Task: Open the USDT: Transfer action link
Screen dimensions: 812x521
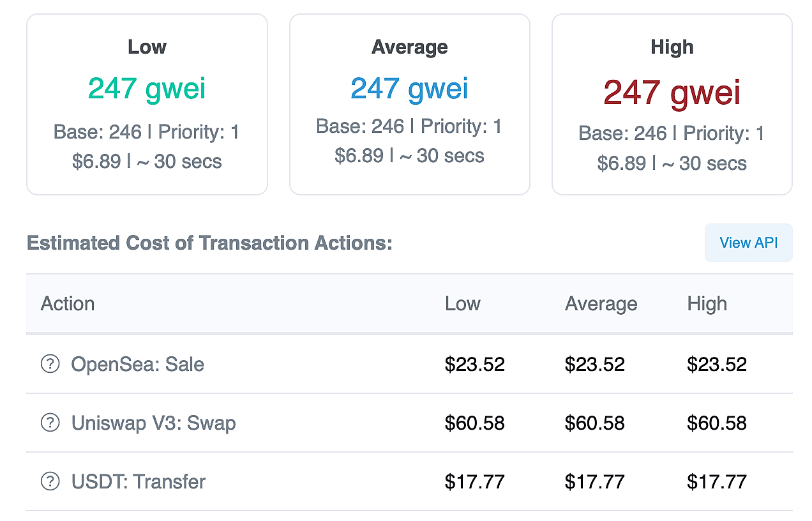Action: pyautogui.click(x=139, y=481)
